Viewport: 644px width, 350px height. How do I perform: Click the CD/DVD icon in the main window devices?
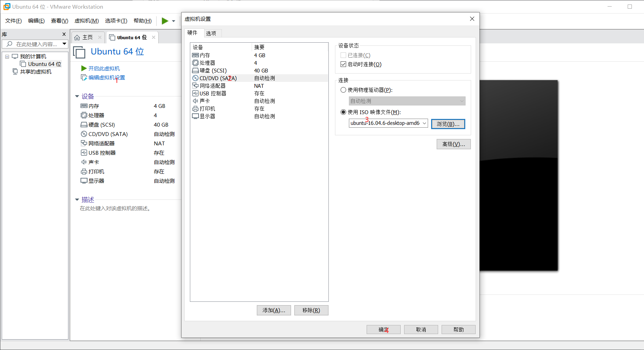84,134
